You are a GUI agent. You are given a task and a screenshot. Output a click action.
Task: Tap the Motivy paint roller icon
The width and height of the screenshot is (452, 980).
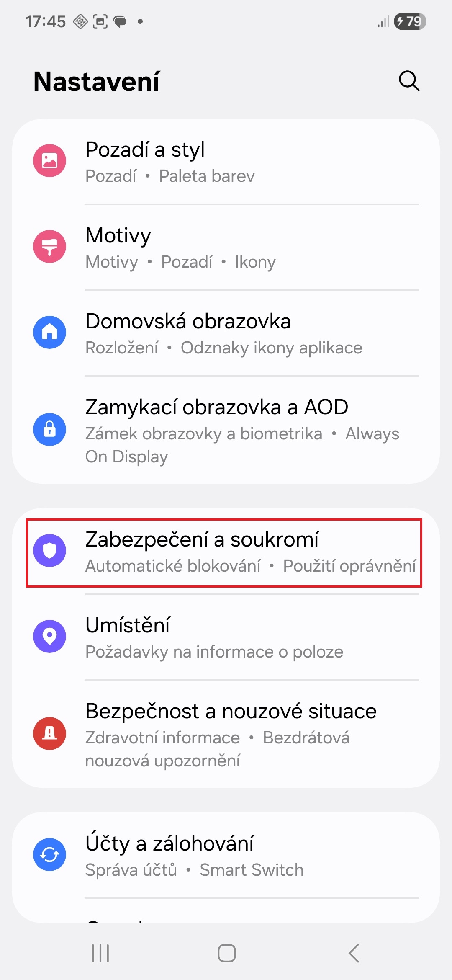[49, 247]
